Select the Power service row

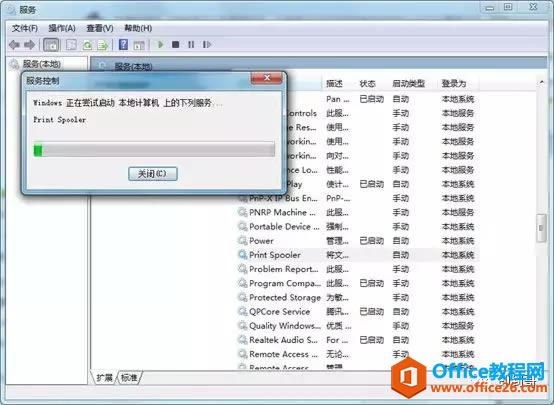click(x=358, y=241)
